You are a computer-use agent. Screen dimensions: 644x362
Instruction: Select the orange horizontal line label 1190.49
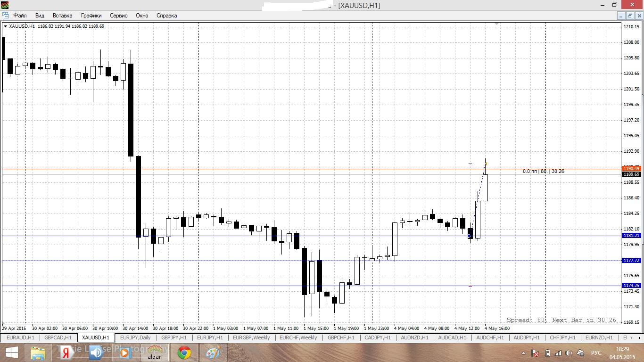[631, 168]
